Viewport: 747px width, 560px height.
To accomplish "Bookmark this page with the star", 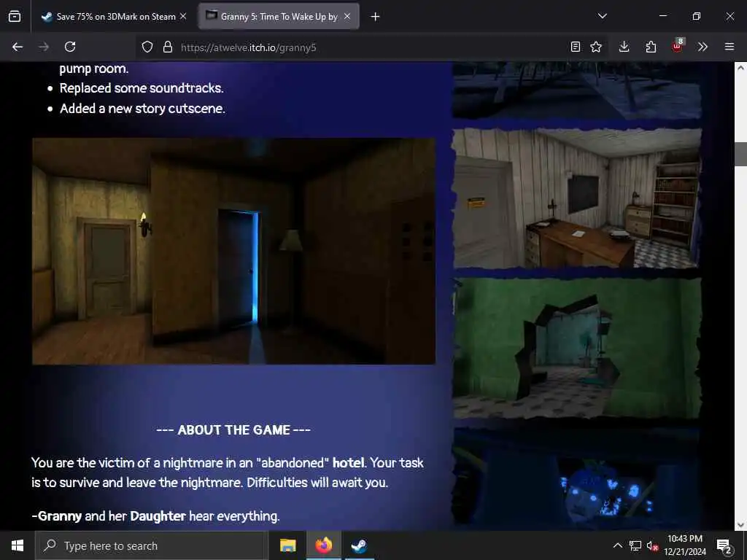I will point(596,47).
